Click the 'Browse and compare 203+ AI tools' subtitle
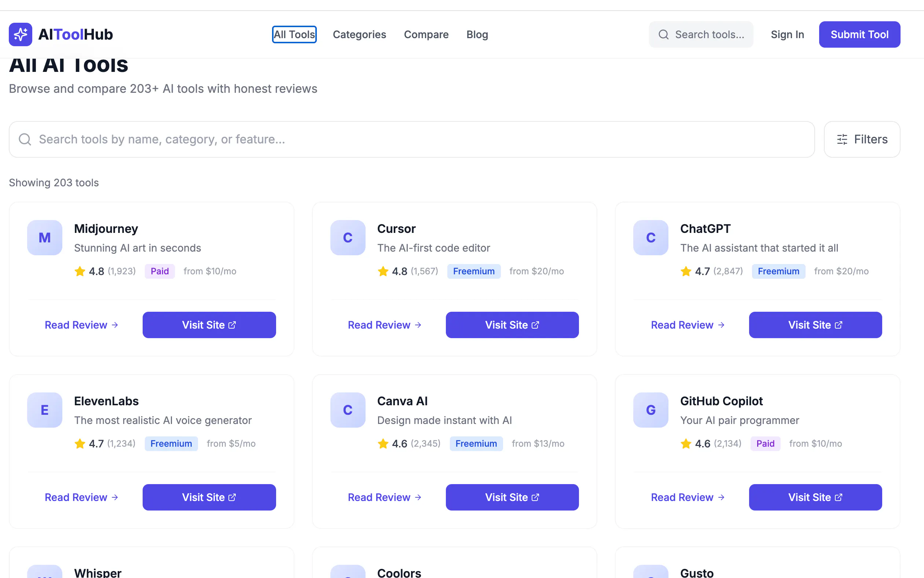 pos(163,89)
